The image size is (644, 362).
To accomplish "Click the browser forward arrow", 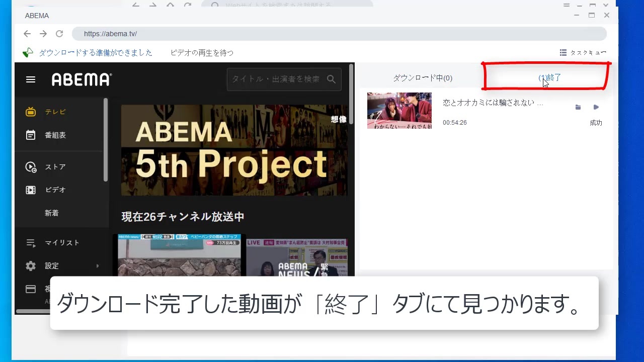I will pyautogui.click(x=43, y=34).
